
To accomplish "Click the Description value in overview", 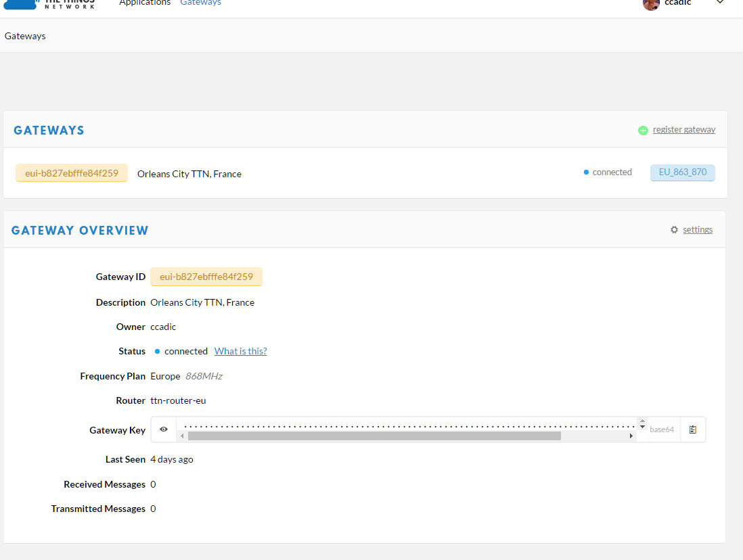I will 202,302.
